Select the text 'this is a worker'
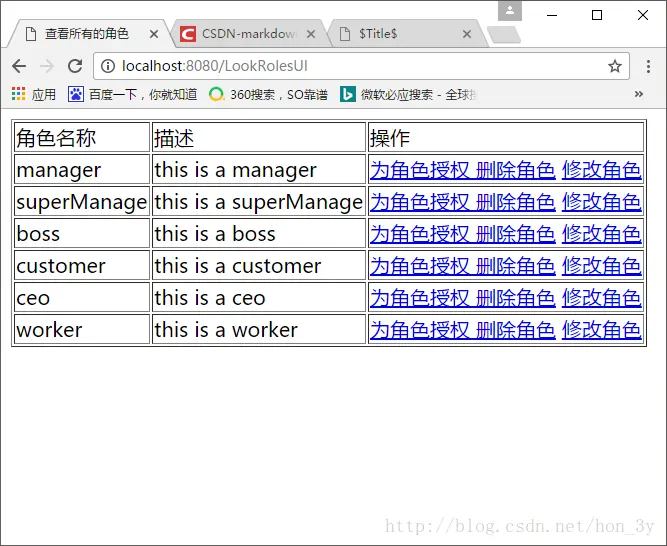Viewport: 667px width, 546px height. point(226,330)
